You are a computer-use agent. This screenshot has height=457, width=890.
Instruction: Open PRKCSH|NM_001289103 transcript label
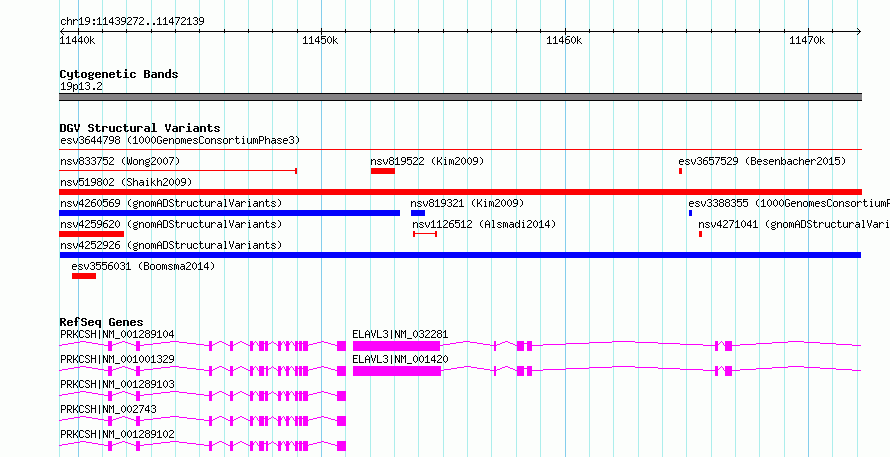pos(117,384)
